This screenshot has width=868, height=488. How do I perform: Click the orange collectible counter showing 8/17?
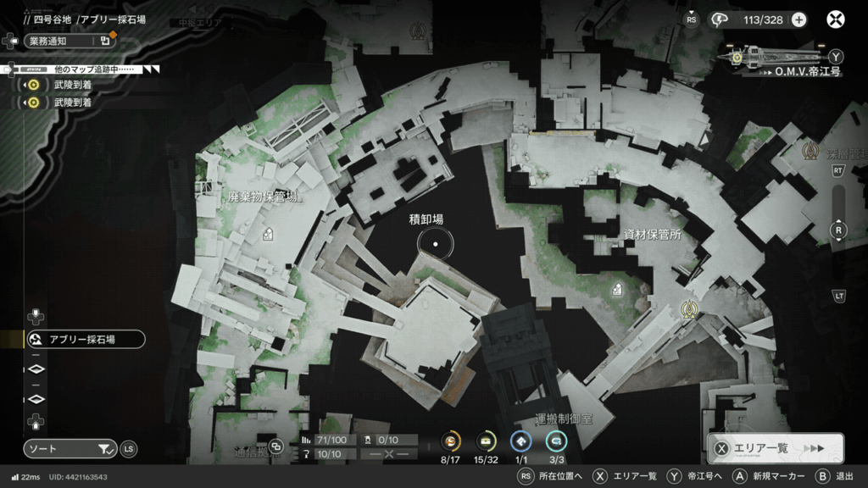452,441
